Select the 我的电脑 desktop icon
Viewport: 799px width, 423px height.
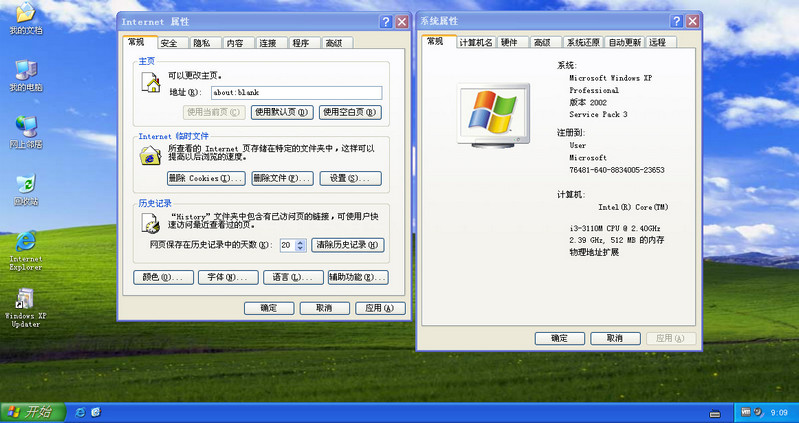point(25,75)
